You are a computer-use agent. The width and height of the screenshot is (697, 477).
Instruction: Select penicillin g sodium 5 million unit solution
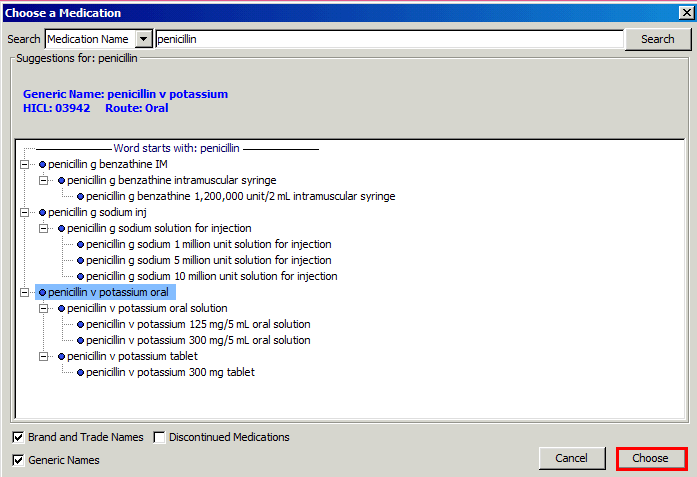208,260
